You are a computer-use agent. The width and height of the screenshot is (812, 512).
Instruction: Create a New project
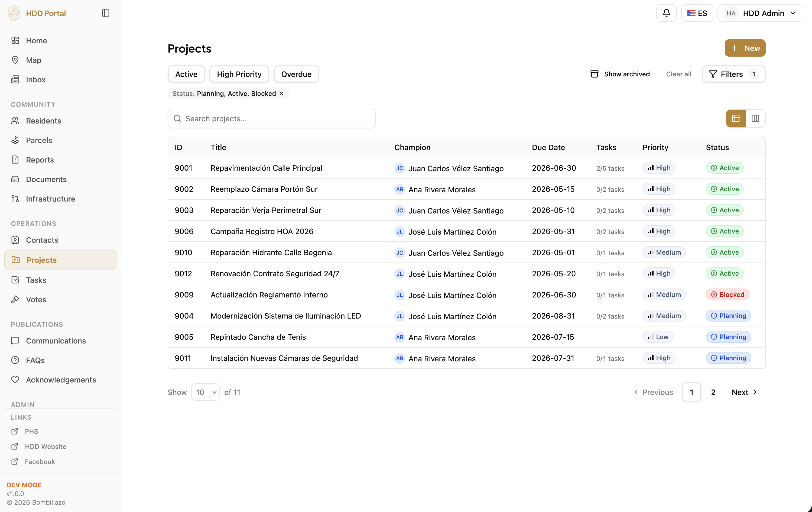pyautogui.click(x=745, y=48)
